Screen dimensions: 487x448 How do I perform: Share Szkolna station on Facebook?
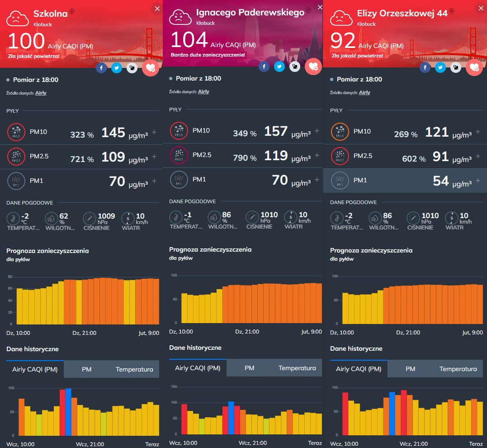[x=101, y=68]
